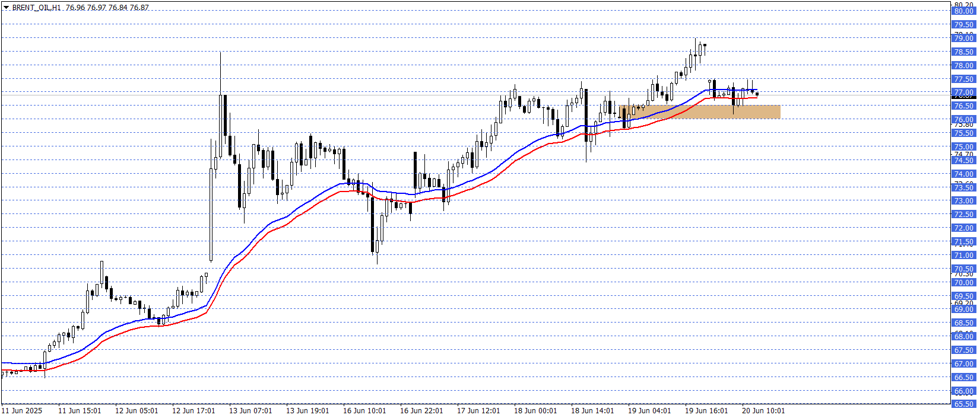Click the 66.50 price level label

[963, 378]
